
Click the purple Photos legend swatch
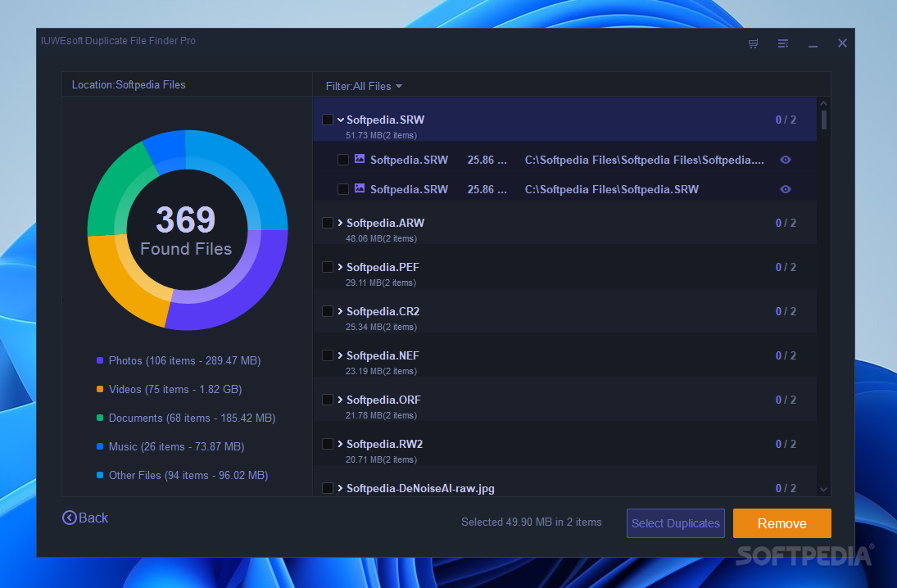pyautogui.click(x=100, y=360)
